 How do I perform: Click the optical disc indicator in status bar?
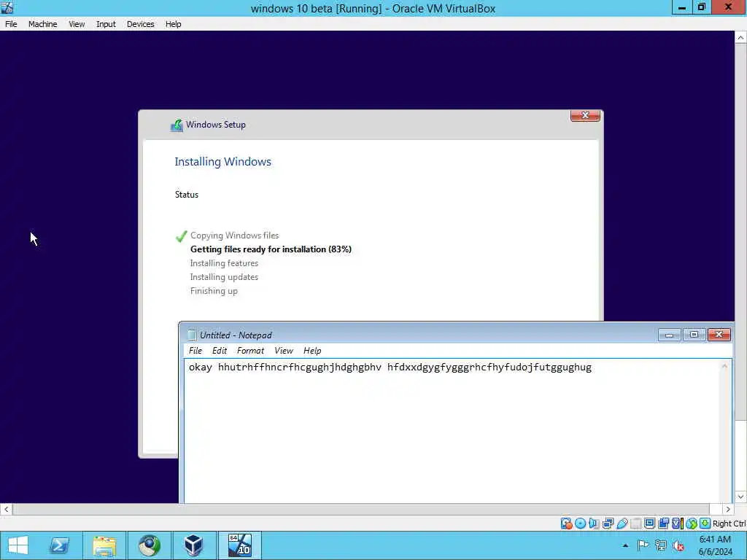(x=580, y=524)
